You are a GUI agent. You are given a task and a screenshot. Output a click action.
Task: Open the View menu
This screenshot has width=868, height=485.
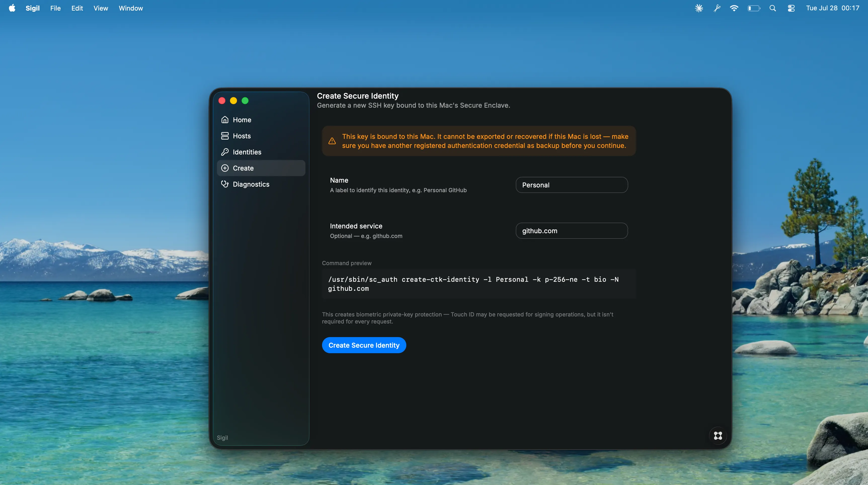point(101,8)
